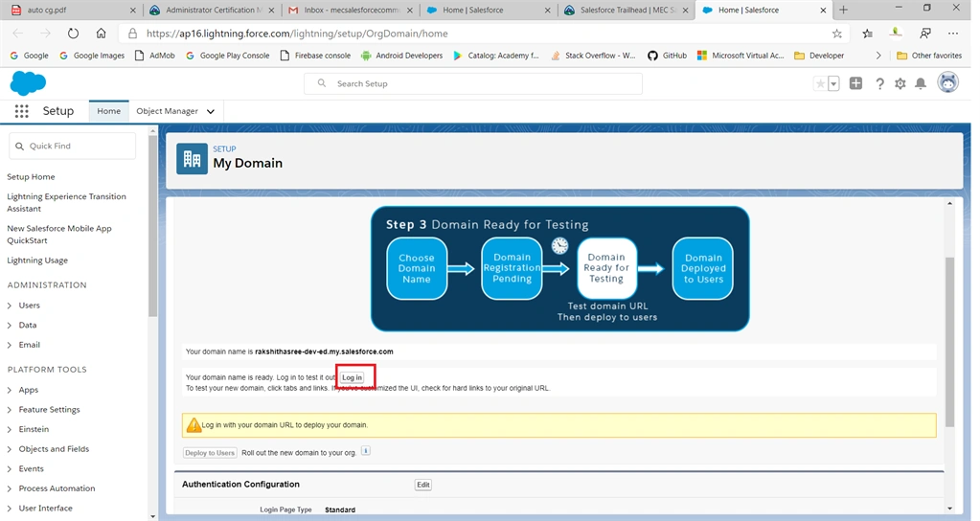The image size is (980, 521).
Task: Open the setup gear menu
Action: coord(900,83)
